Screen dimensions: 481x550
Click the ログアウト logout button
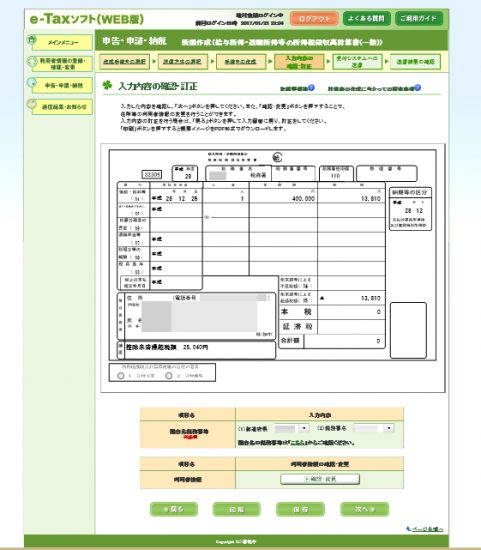point(314,19)
